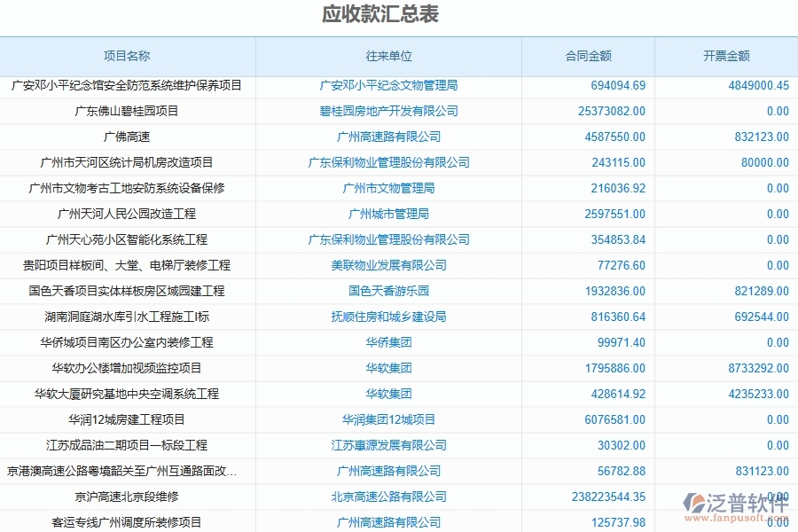Select 华侨集团 in 华侨城项目 row
Screen dimensions: 798x532
[388, 342]
